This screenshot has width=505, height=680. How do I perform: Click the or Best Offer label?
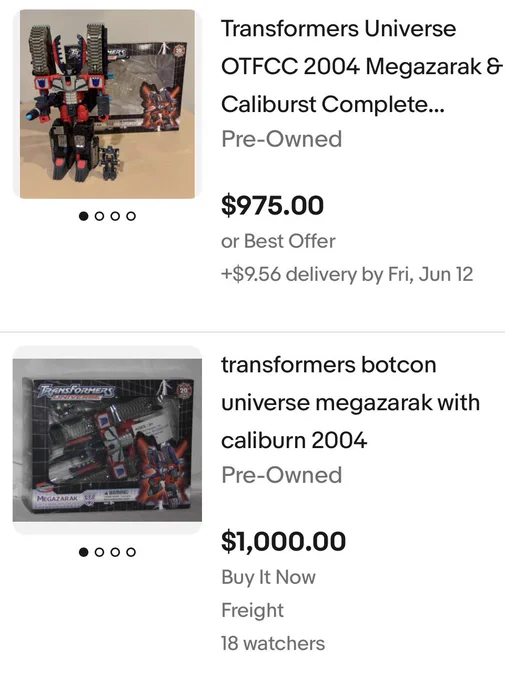coord(278,241)
